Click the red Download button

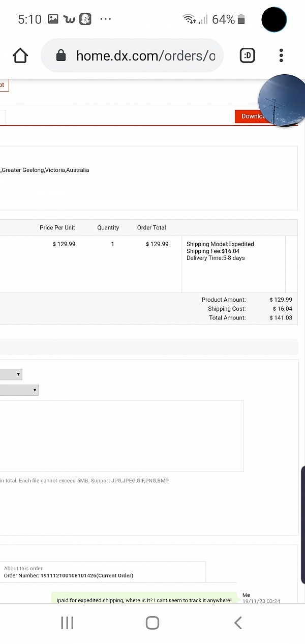(x=251, y=116)
